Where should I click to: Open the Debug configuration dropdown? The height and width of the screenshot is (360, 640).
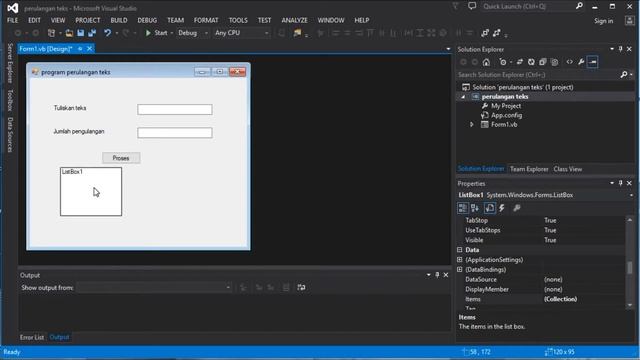pos(193,33)
